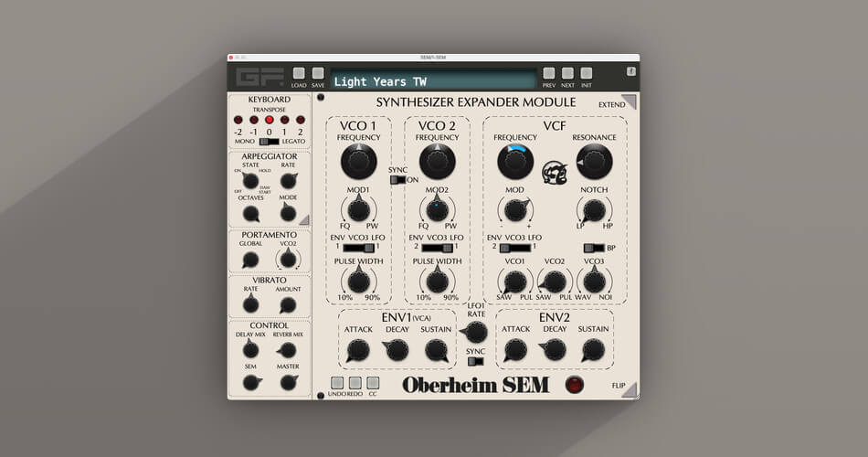This screenshot has width=868, height=457.
Task: Click the MOD1 FQ/PW knob
Action: click(359, 210)
